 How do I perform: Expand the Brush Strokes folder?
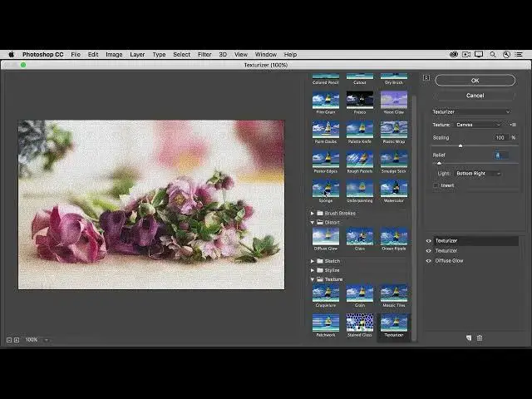[x=313, y=213]
